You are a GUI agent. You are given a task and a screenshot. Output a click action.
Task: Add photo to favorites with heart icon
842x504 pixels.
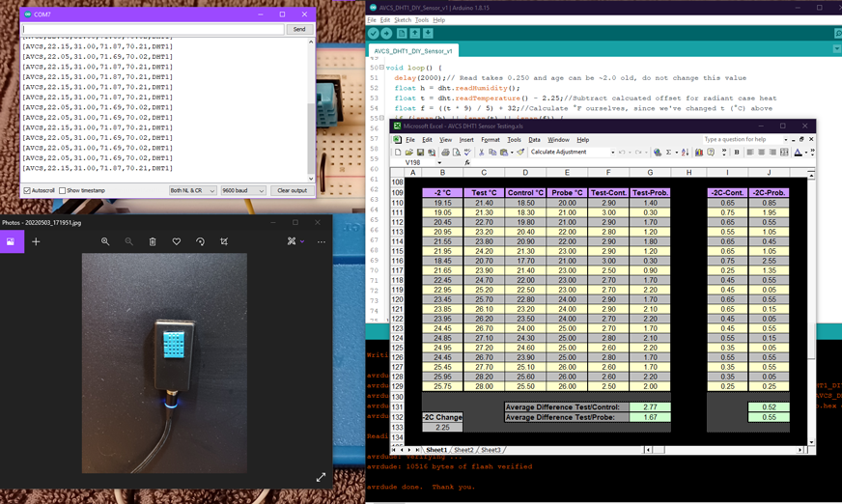tap(177, 241)
